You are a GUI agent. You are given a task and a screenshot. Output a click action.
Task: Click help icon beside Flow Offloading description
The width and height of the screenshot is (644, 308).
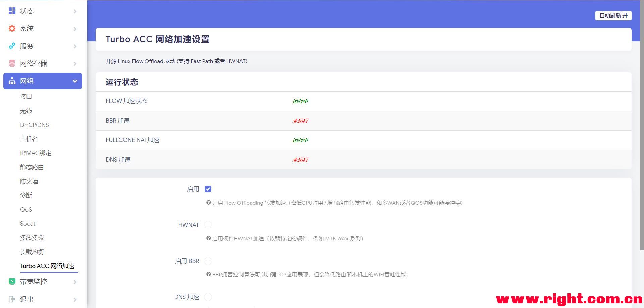(x=208, y=203)
